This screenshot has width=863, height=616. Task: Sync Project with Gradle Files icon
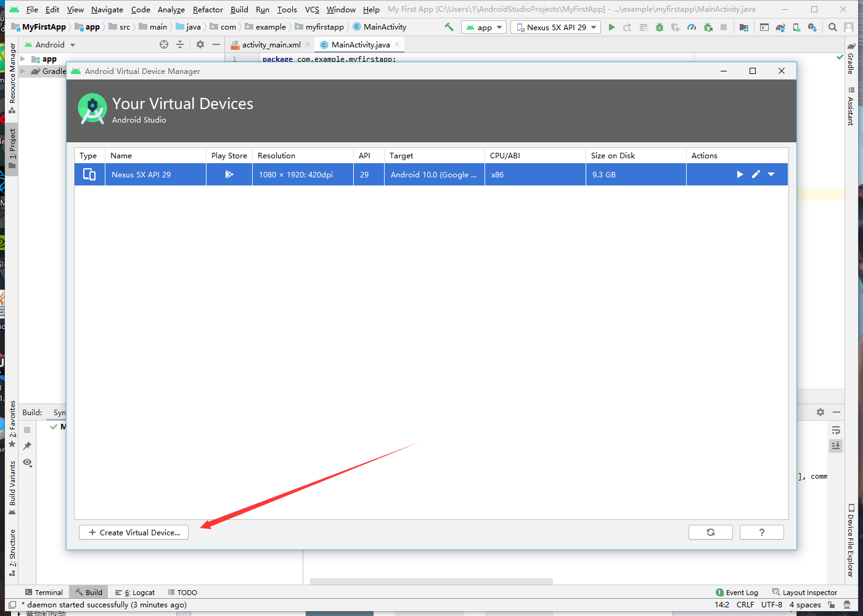780,27
